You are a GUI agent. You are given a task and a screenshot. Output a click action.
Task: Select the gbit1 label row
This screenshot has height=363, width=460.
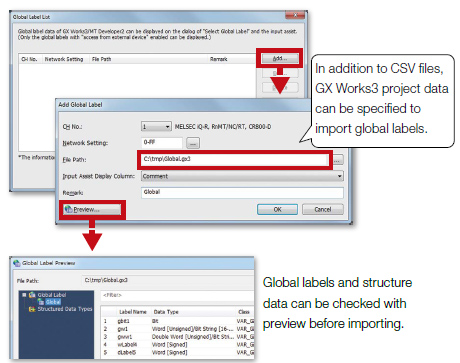pyautogui.click(x=178, y=321)
